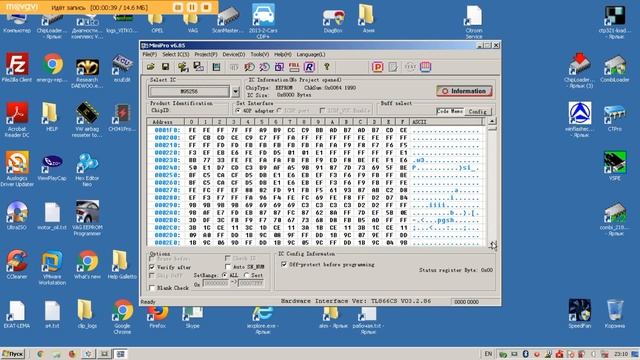The height and width of the screenshot is (360, 640).
Task: Click the hex row address 0002B0
Action: [x=167, y=220]
